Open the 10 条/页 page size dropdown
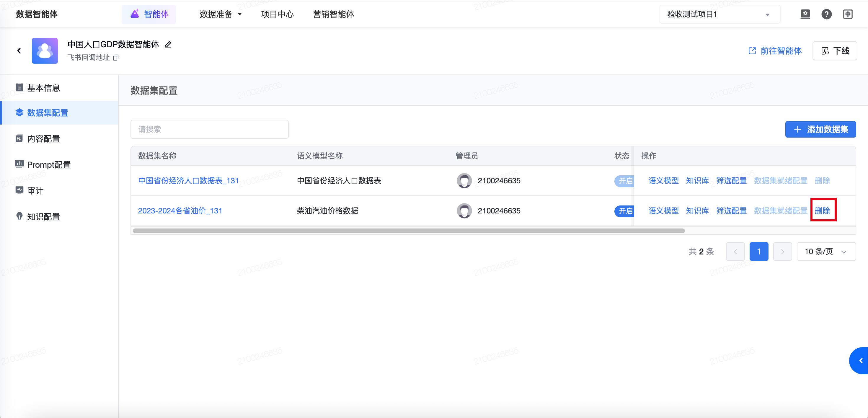This screenshot has height=418, width=868. [826, 252]
